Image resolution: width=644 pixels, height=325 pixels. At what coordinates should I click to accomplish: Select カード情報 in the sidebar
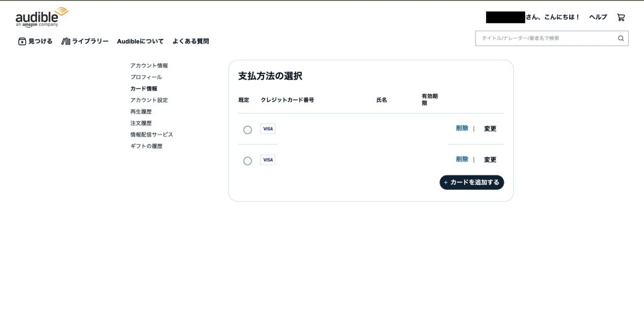[144, 89]
